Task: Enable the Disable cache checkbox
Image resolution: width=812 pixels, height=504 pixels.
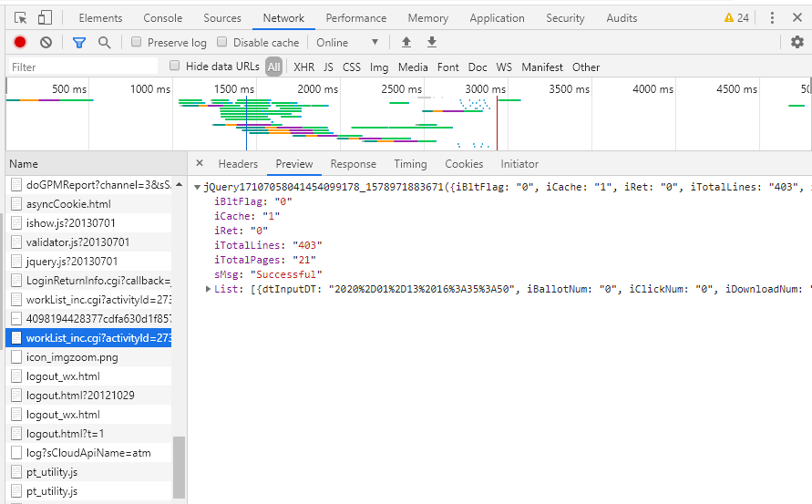Action: point(222,42)
